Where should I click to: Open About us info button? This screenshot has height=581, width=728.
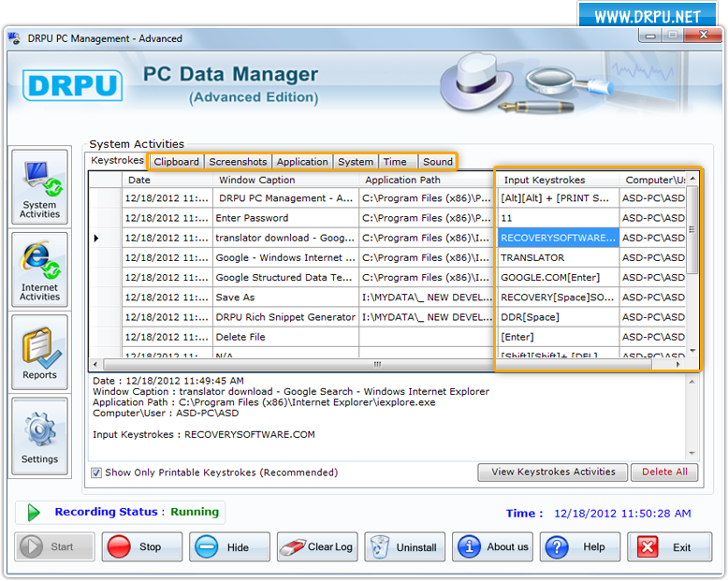(492, 546)
